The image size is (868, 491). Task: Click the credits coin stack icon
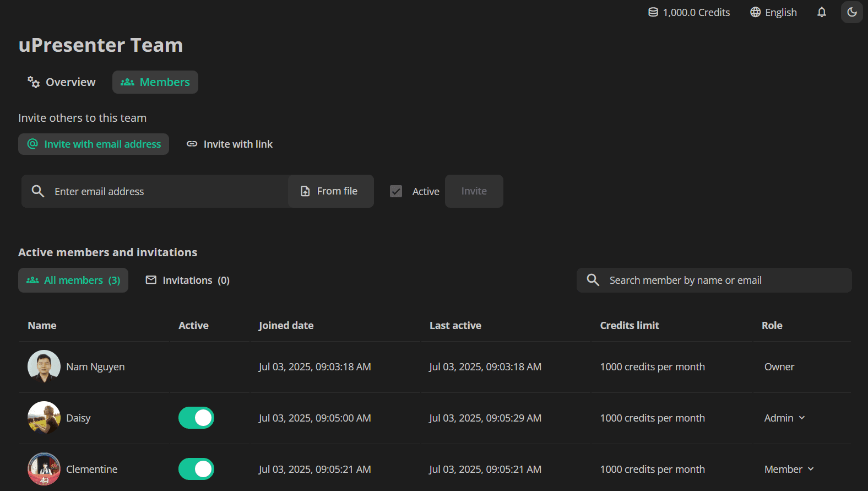[x=653, y=12]
